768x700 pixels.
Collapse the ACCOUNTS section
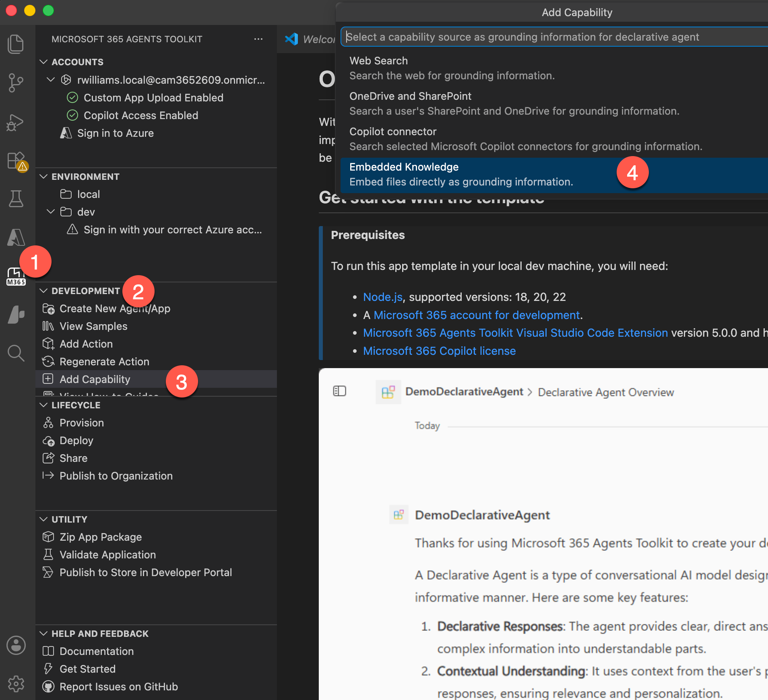44,62
